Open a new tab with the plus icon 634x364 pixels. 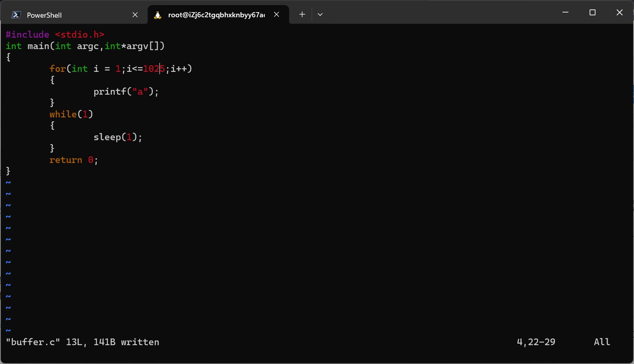(x=302, y=15)
